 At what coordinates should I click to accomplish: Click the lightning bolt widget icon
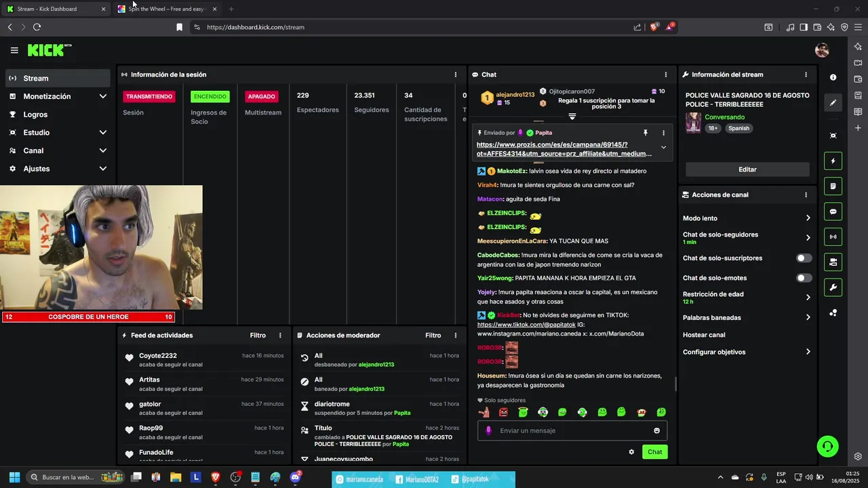(x=833, y=161)
